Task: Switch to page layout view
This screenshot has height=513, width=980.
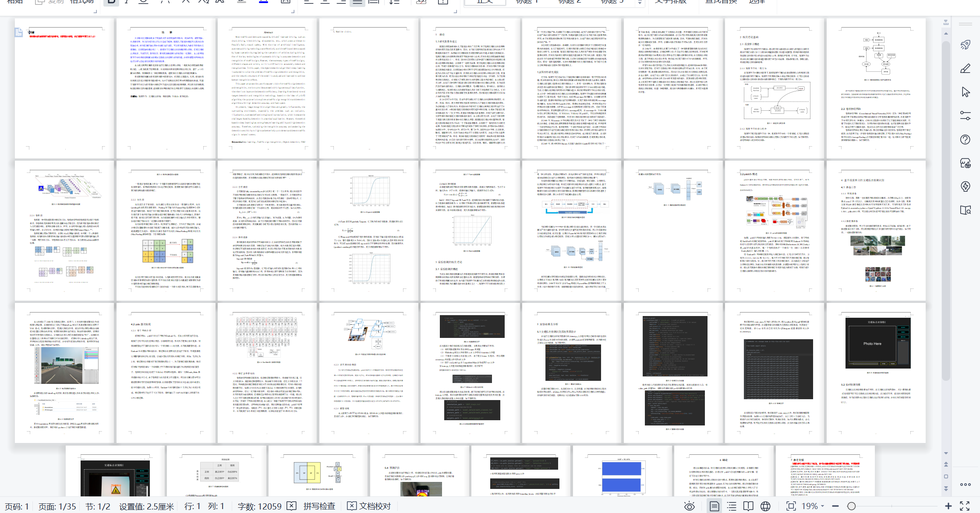Action: (714, 506)
